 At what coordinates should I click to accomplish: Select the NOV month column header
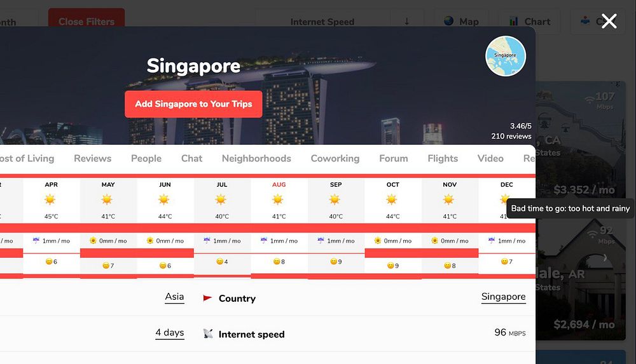coord(450,184)
